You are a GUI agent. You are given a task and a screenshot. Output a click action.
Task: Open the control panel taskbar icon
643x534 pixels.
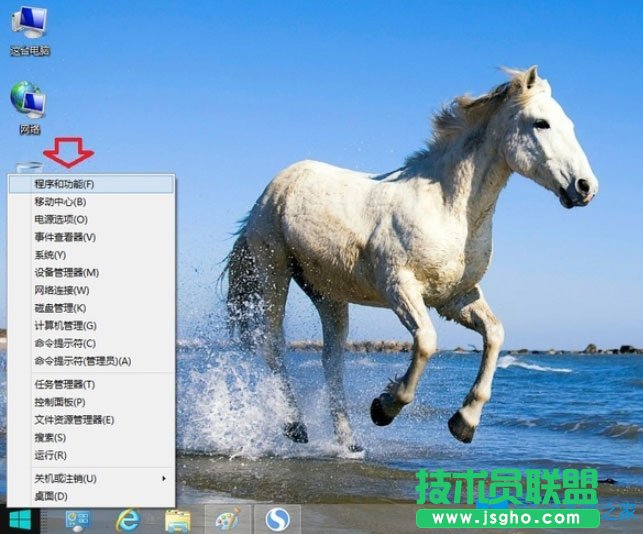click(78, 520)
